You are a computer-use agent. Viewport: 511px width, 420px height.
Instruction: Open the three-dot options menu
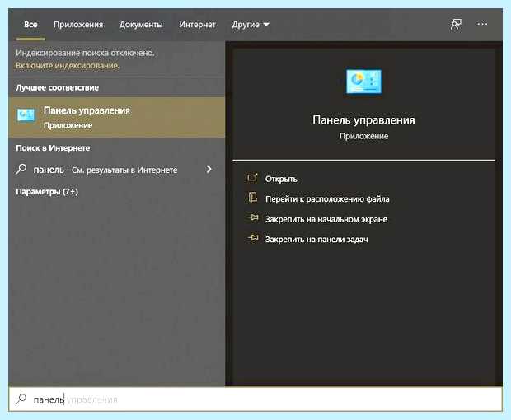[x=482, y=24]
